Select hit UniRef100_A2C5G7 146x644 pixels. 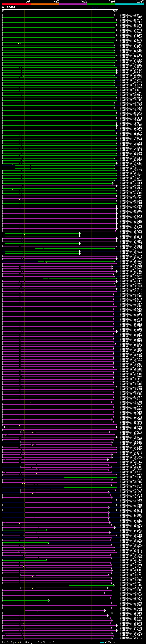[131, 239]
